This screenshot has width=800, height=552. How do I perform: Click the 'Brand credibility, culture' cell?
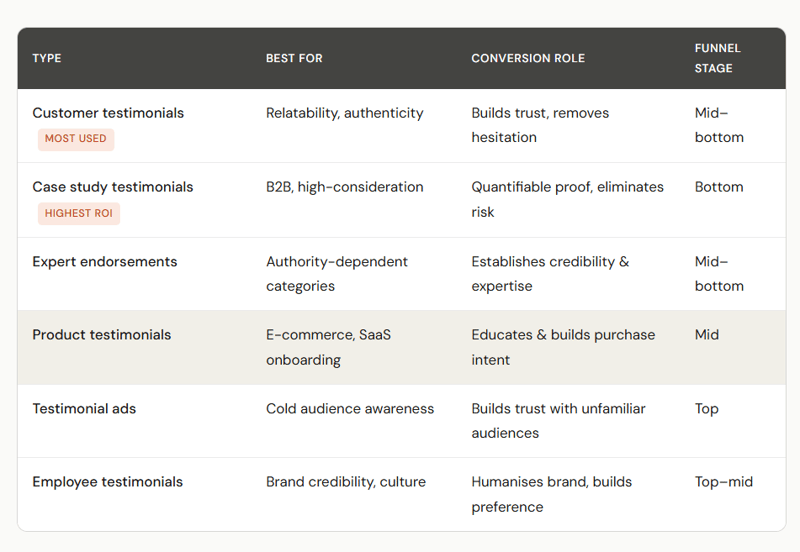point(346,482)
